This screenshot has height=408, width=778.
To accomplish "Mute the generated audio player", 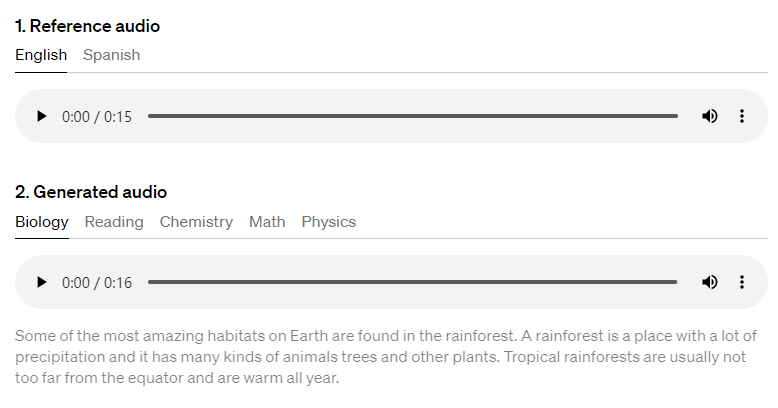I will click(x=710, y=282).
